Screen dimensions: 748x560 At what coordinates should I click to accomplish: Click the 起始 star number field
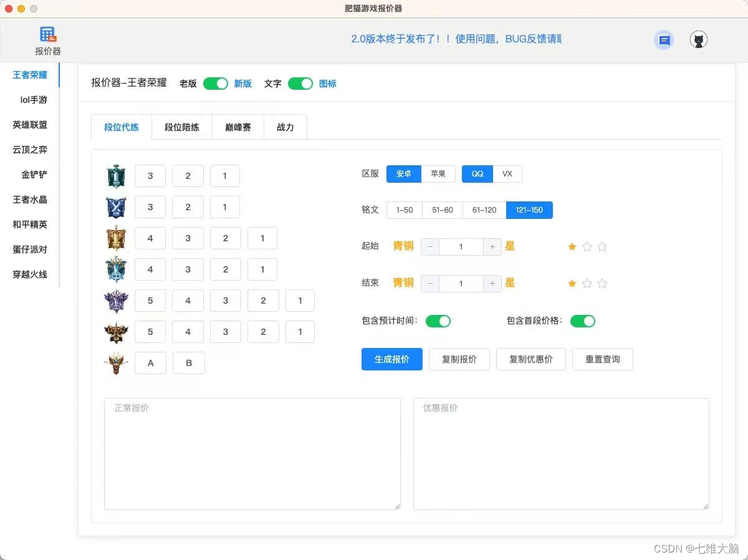pyautogui.click(x=461, y=247)
